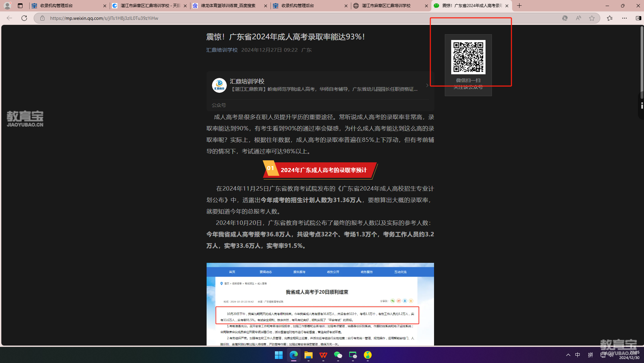Click the 公众号 label
The image size is (644, 363).
tap(219, 105)
